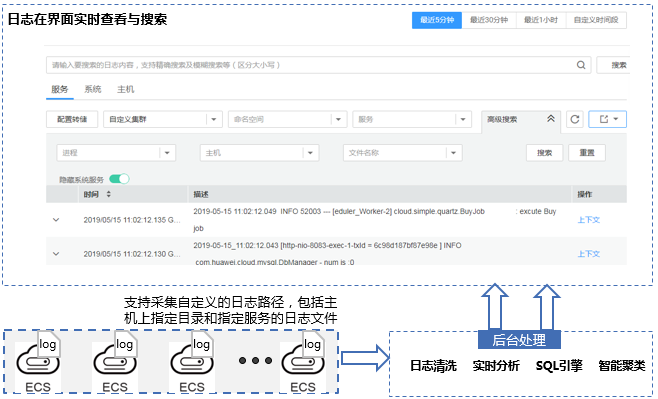The height and width of the screenshot is (399, 658).
Task: Switch to the 系统 tab
Action: click(x=93, y=89)
